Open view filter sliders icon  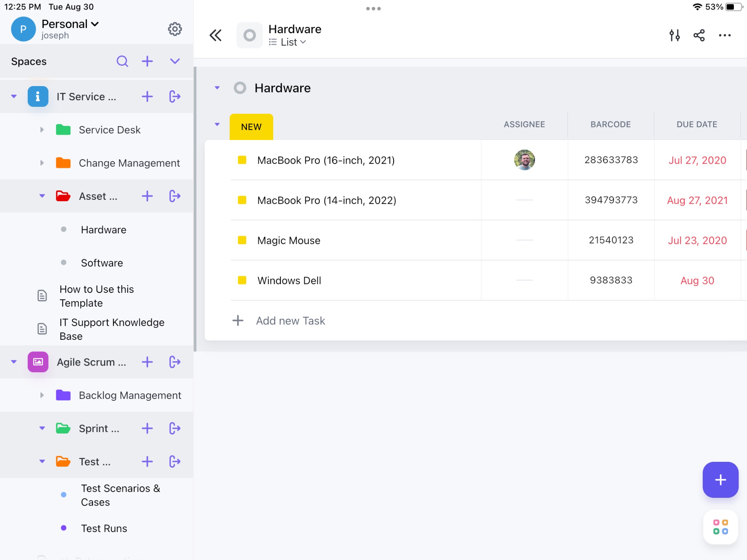(x=674, y=35)
